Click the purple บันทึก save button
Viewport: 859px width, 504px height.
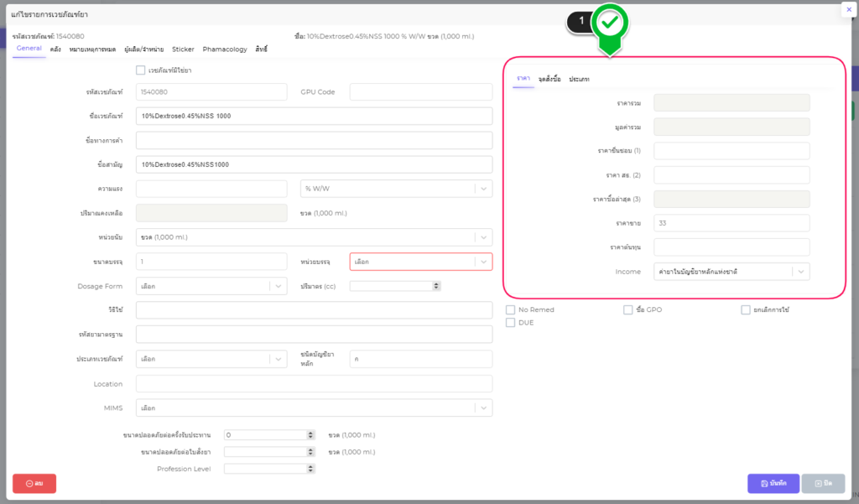click(x=773, y=484)
